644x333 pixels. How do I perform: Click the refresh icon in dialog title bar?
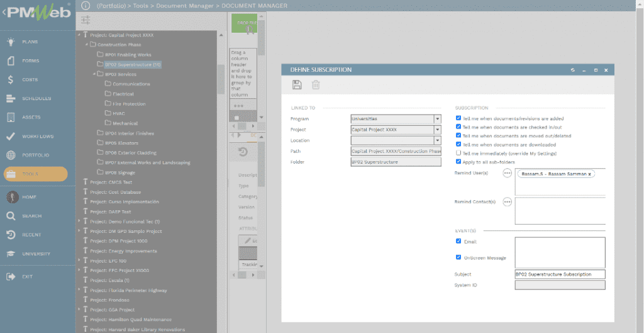point(572,71)
